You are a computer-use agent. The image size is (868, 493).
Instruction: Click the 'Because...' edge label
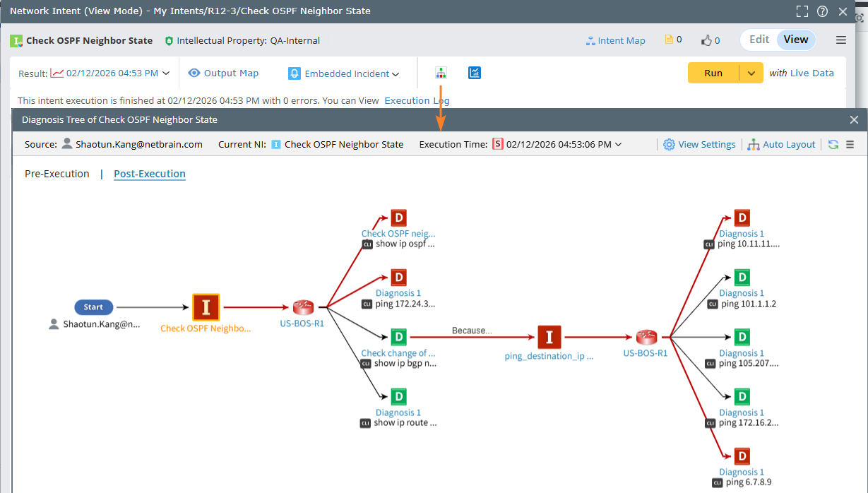(x=472, y=330)
